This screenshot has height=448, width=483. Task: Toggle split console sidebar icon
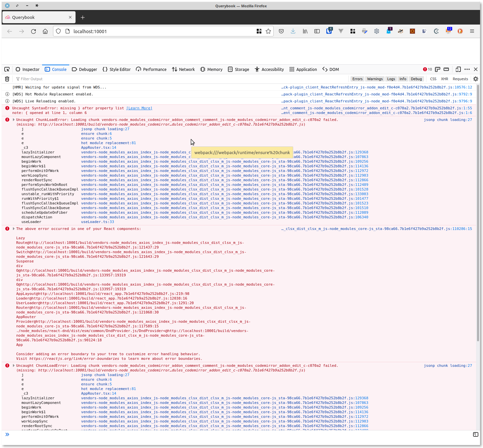pos(476,434)
